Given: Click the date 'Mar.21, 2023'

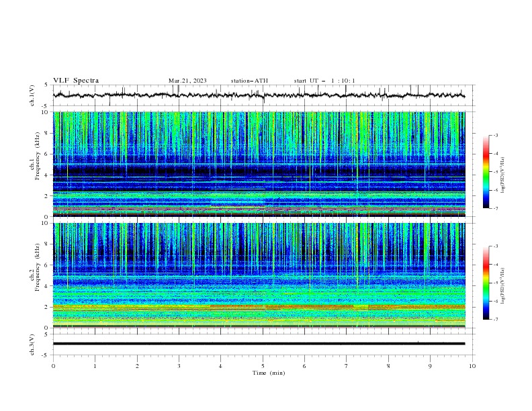Looking at the screenshot, I should tap(187, 81).
